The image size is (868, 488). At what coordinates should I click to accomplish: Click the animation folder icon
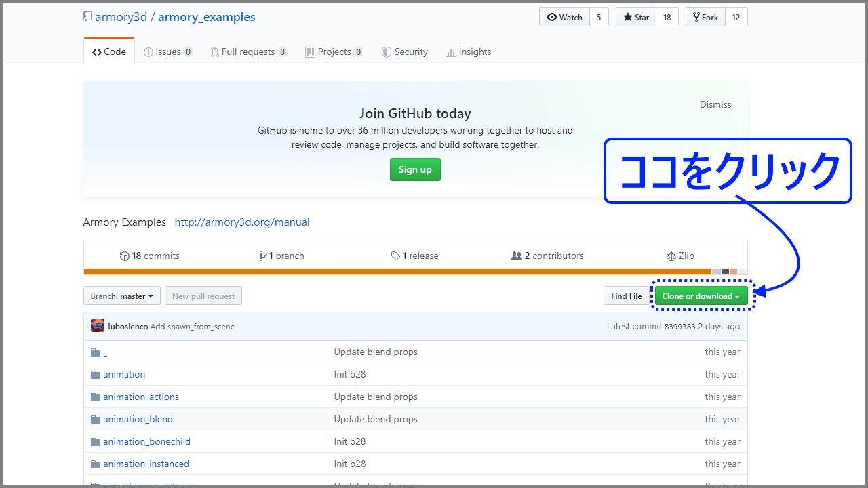point(96,374)
